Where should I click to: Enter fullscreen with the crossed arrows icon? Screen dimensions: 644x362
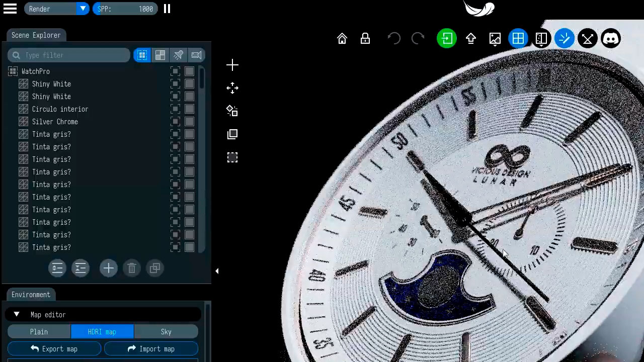[x=588, y=39]
